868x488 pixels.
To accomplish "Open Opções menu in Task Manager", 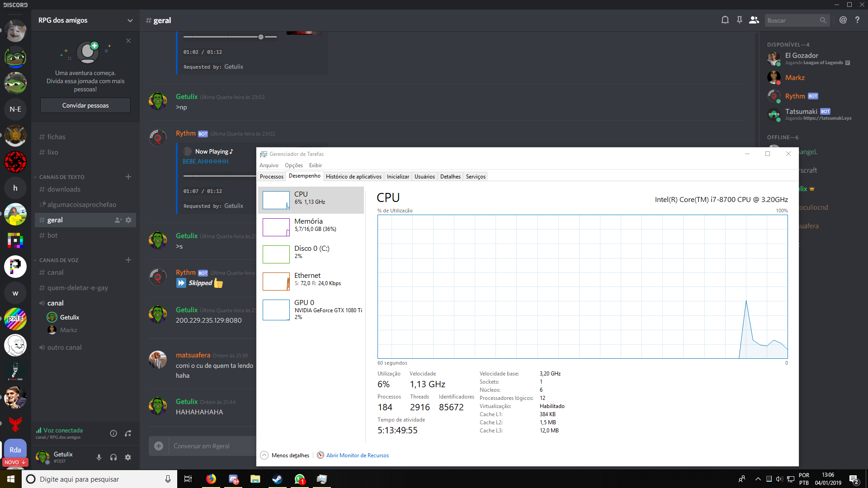I will tap(294, 165).
